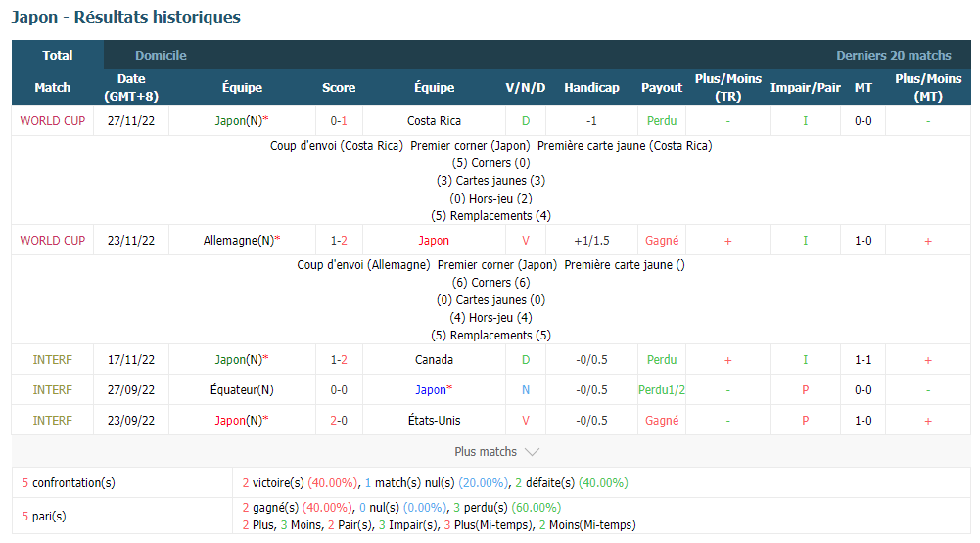This screenshot has height=543, width=980.
Task: Click the Date (GMT+8) column header
Action: pyautogui.click(x=130, y=87)
